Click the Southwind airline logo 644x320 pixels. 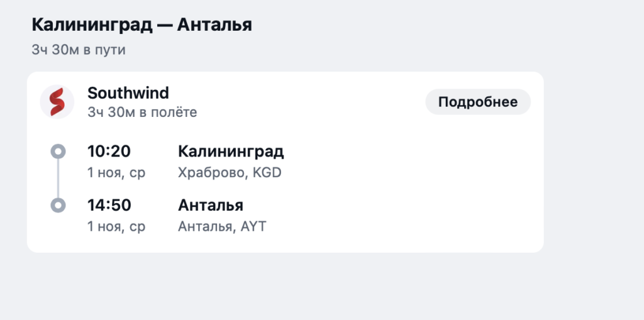tap(57, 102)
